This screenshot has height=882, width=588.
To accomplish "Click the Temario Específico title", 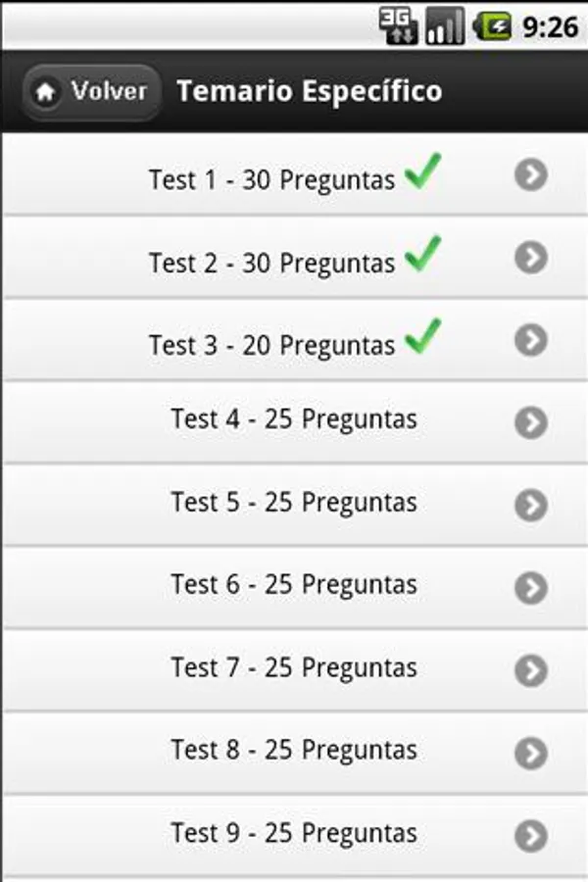I will [309, 92].
